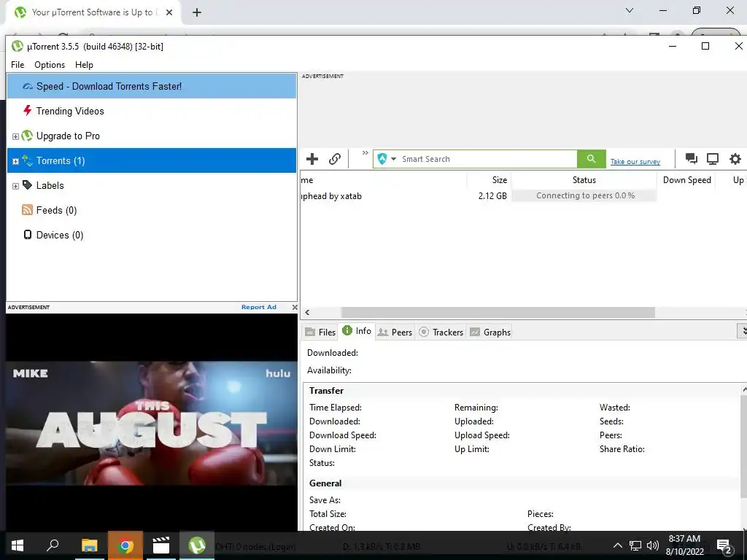Click the Add Torrent from URL link icon
This screenshot has width=747, height=560.
coord(335,159)
